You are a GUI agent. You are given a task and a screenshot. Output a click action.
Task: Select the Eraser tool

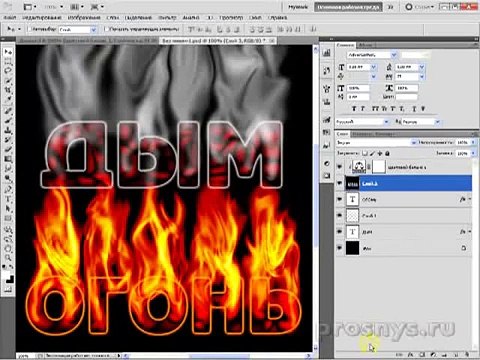pyautogui.click(x=8, y=149)
